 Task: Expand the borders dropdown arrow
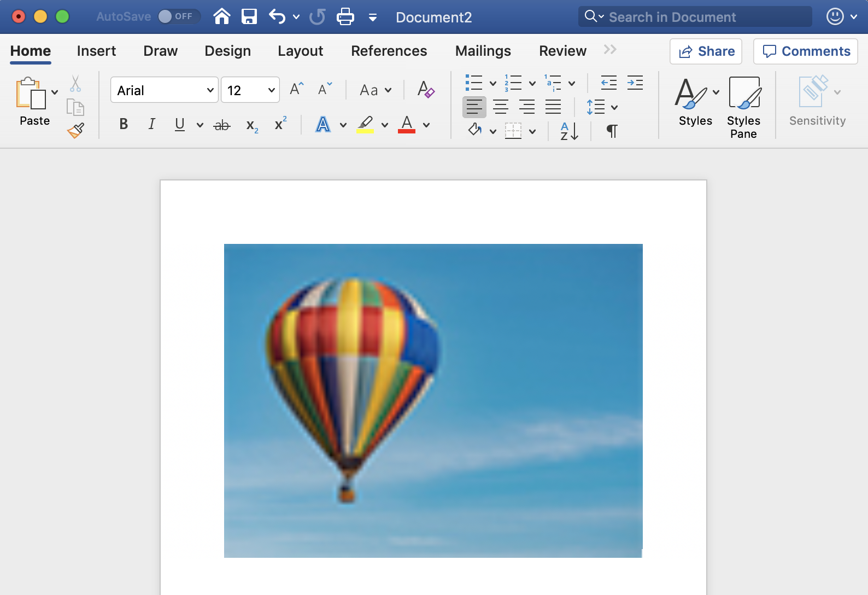(532, 131)
